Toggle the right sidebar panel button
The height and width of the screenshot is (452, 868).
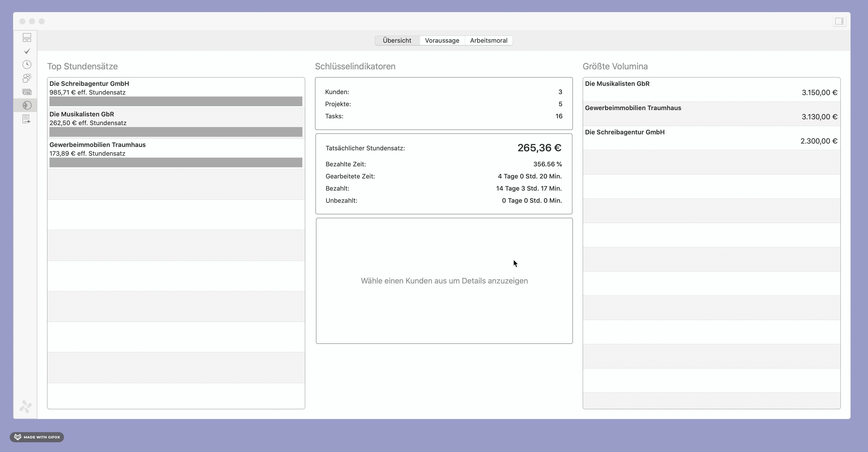pos(839,21)
